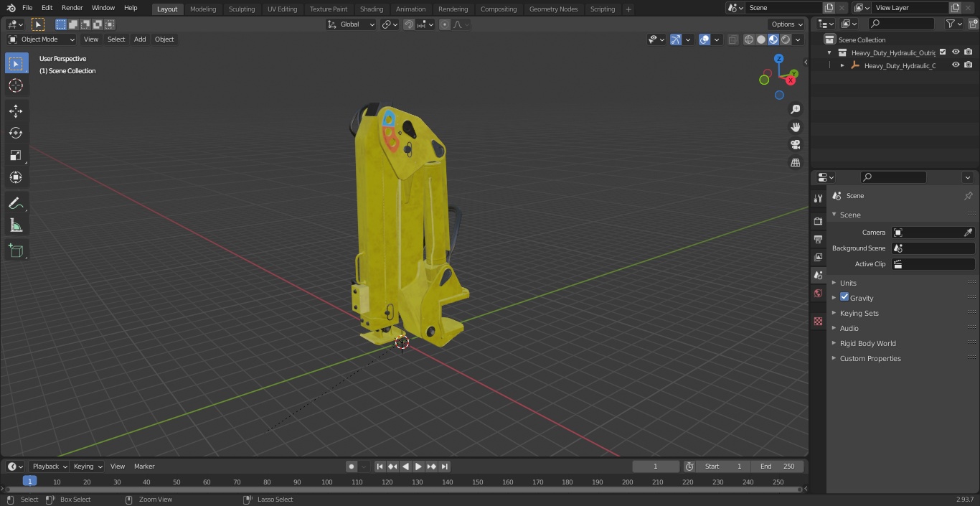
Task: Click the Blender logo menu icon
Action: pos(11,8)
